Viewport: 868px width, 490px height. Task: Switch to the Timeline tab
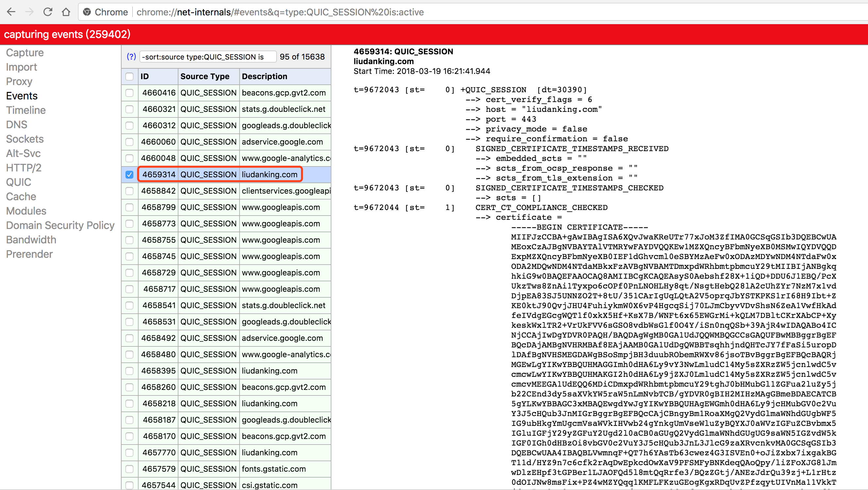pyautogui.click(x=25, y=110)
